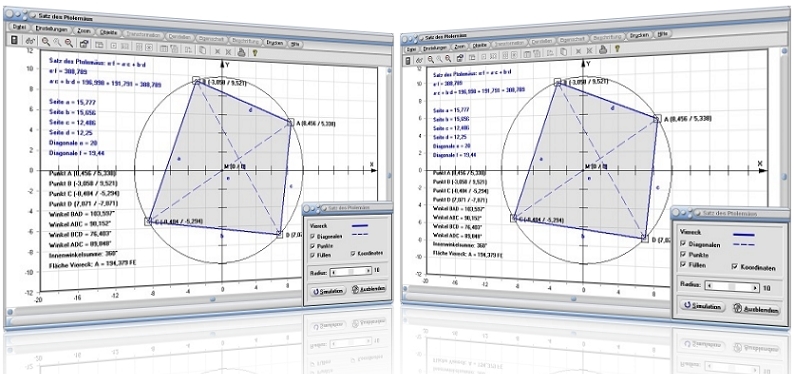Toggle Punkte checkbox in right control panel

[x=683, y=254]
